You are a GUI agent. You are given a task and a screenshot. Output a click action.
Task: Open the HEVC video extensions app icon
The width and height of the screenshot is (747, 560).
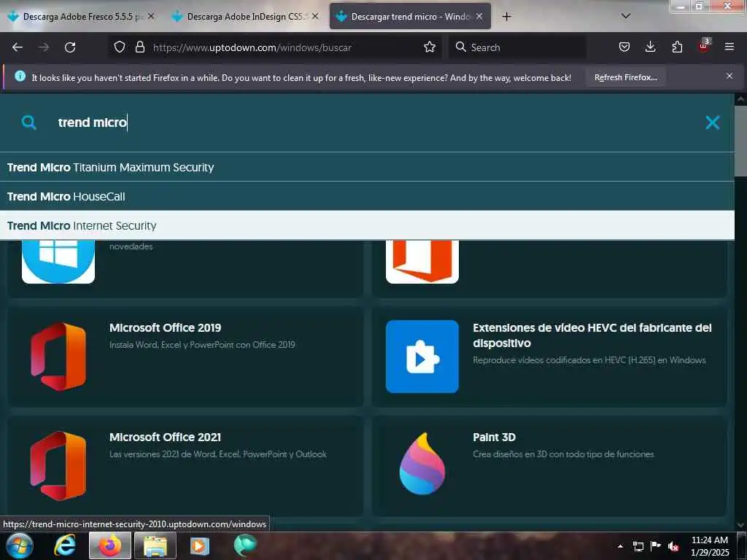click(422, 356)
